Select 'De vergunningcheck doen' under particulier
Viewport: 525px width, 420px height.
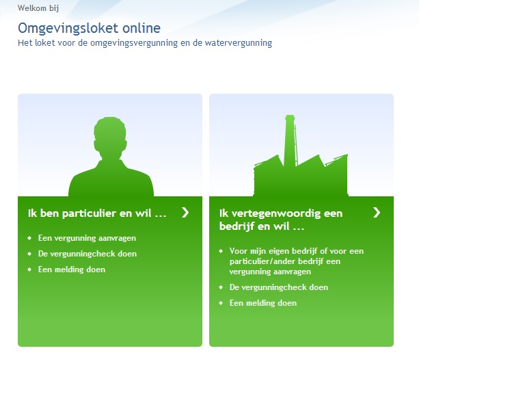87,254
